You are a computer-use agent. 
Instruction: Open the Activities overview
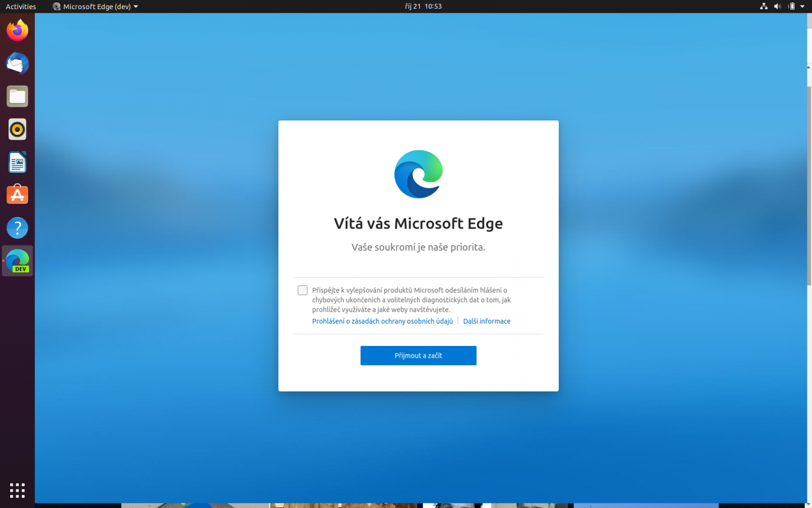(20, 7)
